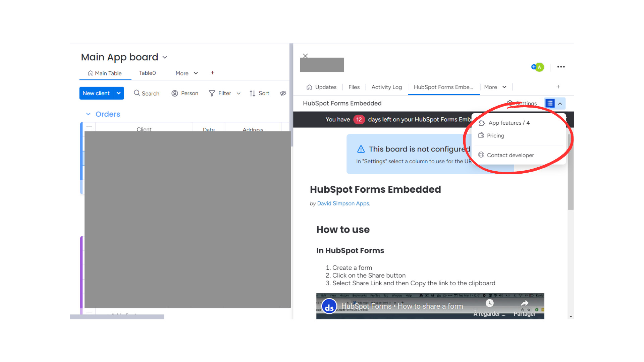Click the New client button
Viewport: 644px width, 362px height.
pos(96,93)
